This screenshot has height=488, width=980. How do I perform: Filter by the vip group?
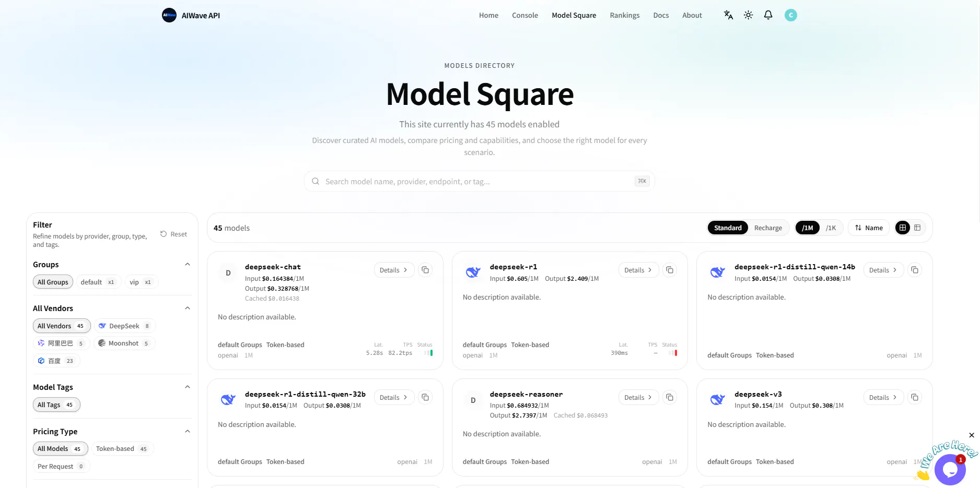141,282
